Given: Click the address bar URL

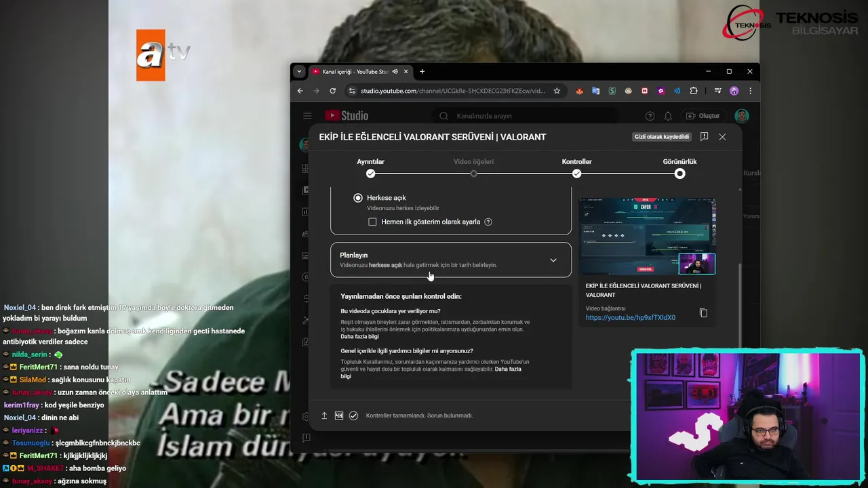Looking at the screenshot, I should (452, 91).
